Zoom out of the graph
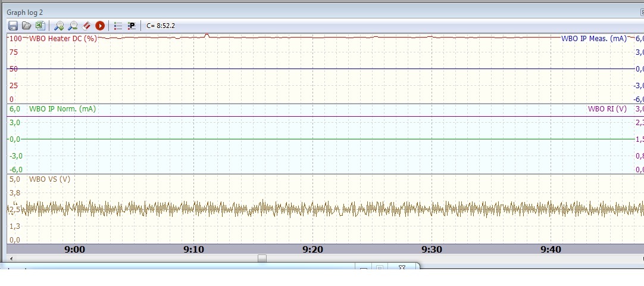The height and width of the screenshot is (286, 644). coord(73,26)
